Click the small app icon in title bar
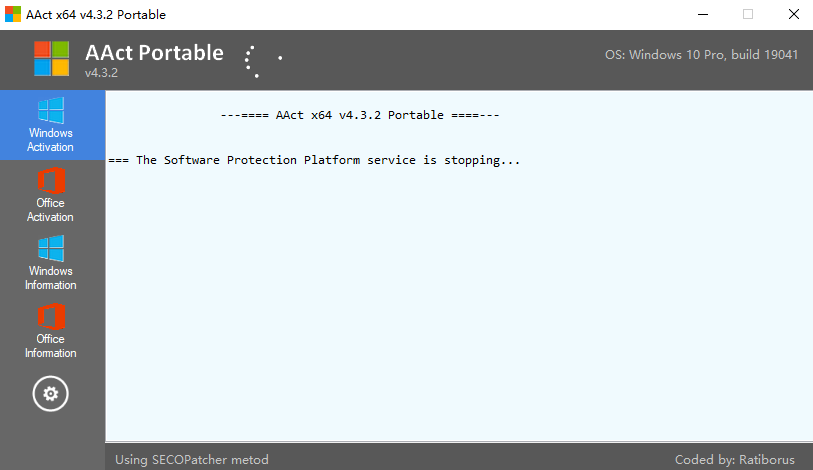This screenshot has height=470, width=813. click(13, 14)
